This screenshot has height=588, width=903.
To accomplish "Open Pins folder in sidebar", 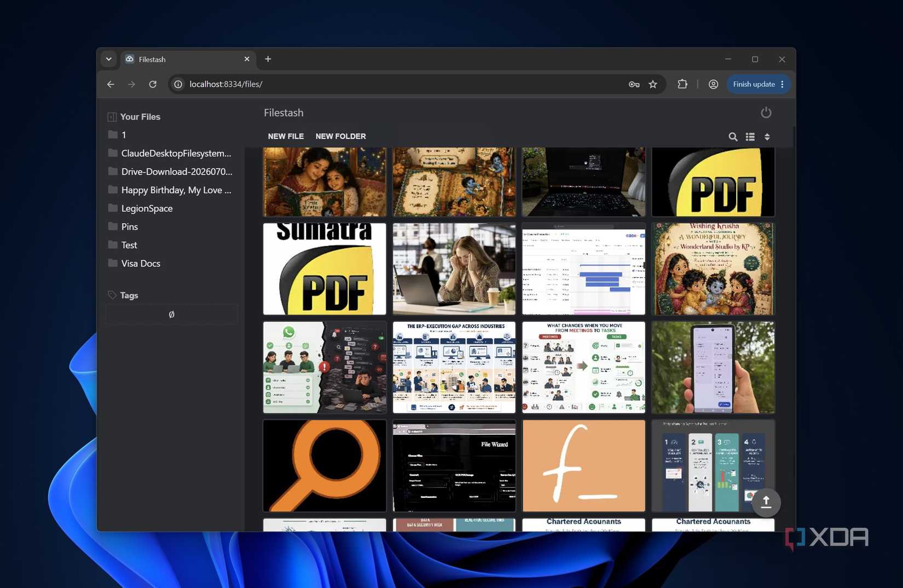I will pyautogui.click(x=171, y=227).
